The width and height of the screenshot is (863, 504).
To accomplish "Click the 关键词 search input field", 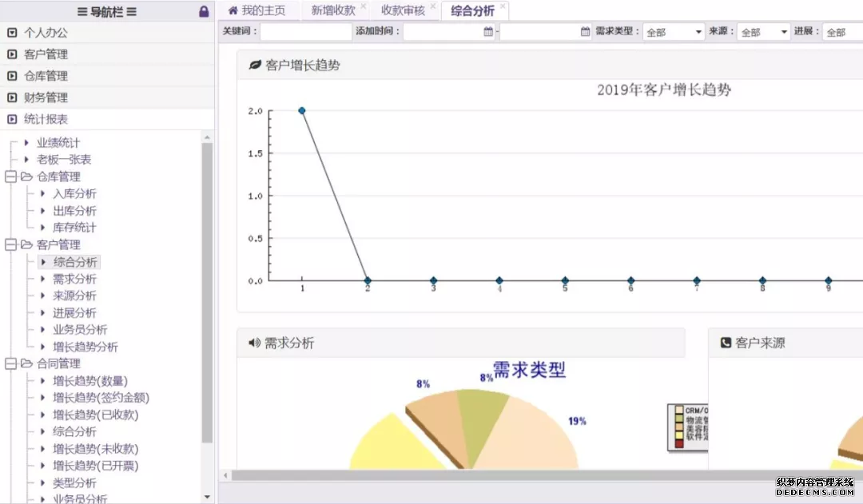I will (305, 32).
